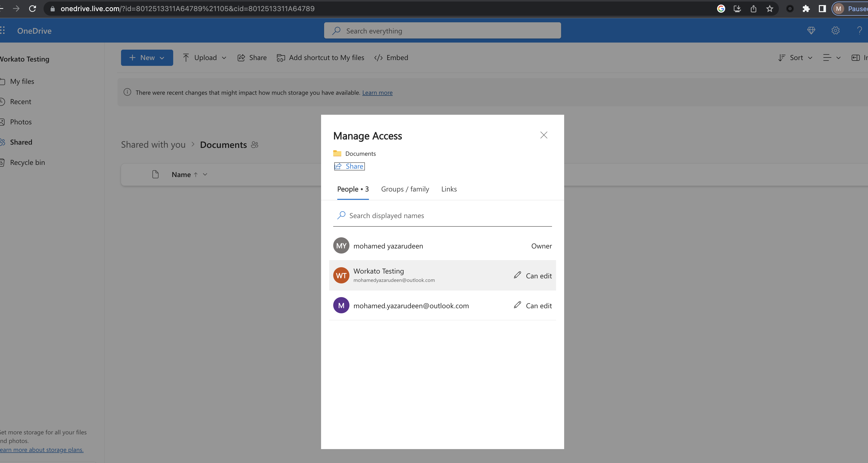
Task: Click the Embed code icon
Action: [378, 58]
